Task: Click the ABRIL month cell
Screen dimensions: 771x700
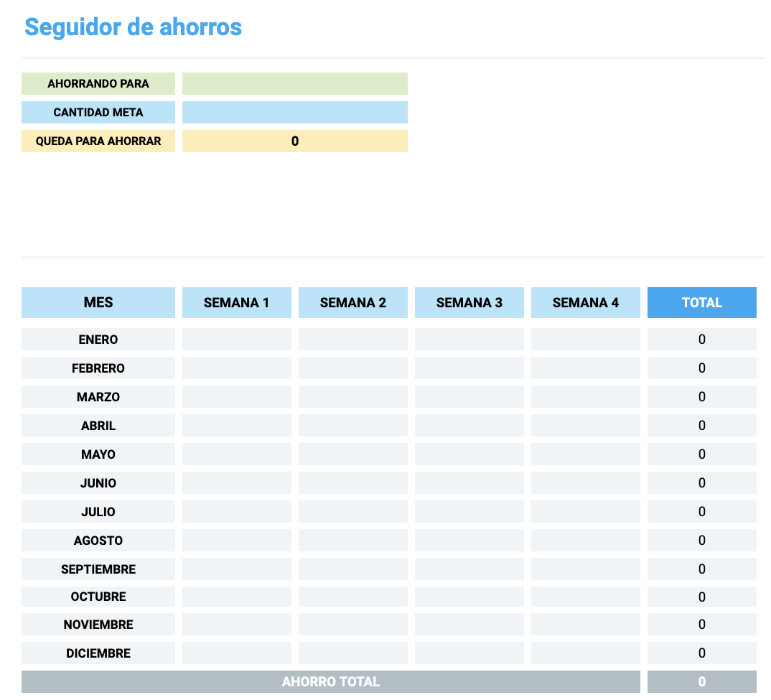Action: click(98, 426)
